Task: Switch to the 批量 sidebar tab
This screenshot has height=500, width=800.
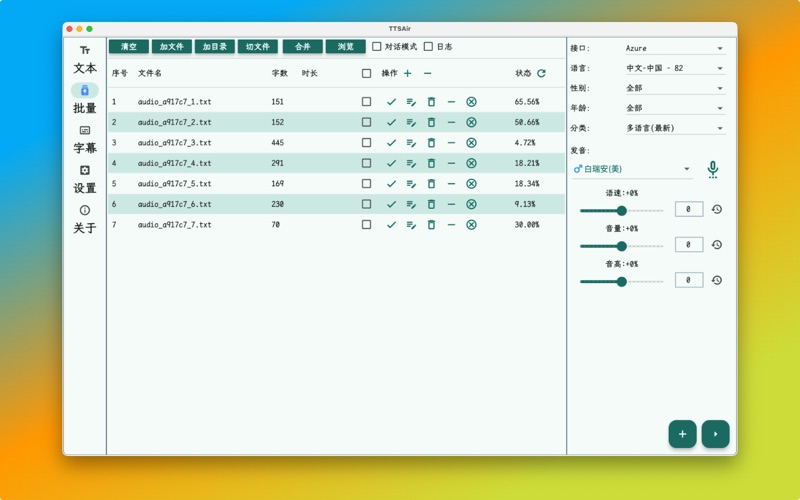Action: point(85,99)
